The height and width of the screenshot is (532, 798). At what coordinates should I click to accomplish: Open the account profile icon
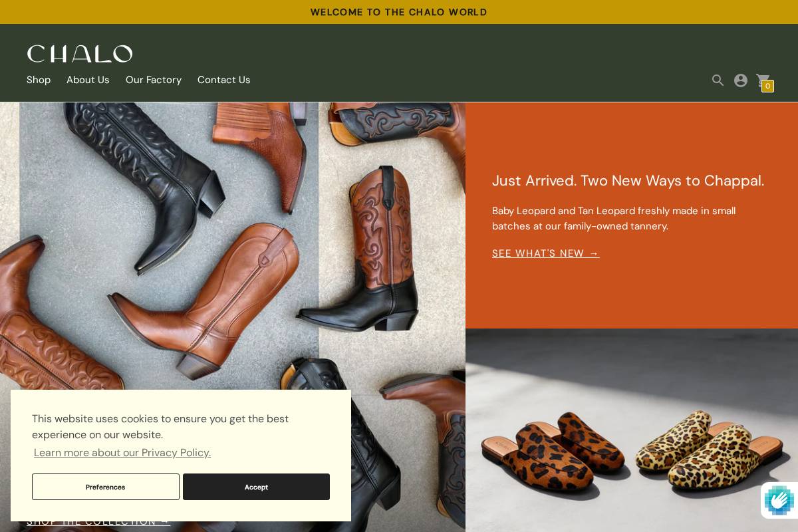[740, 80]
